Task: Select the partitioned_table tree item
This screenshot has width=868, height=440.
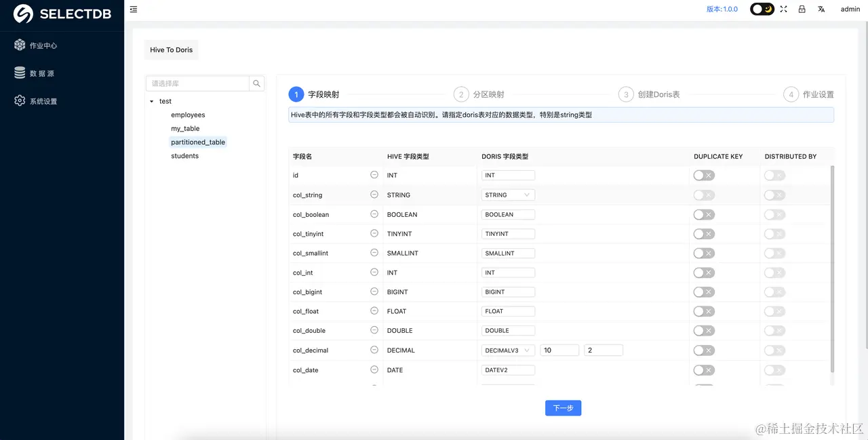Action: point(198,142)
